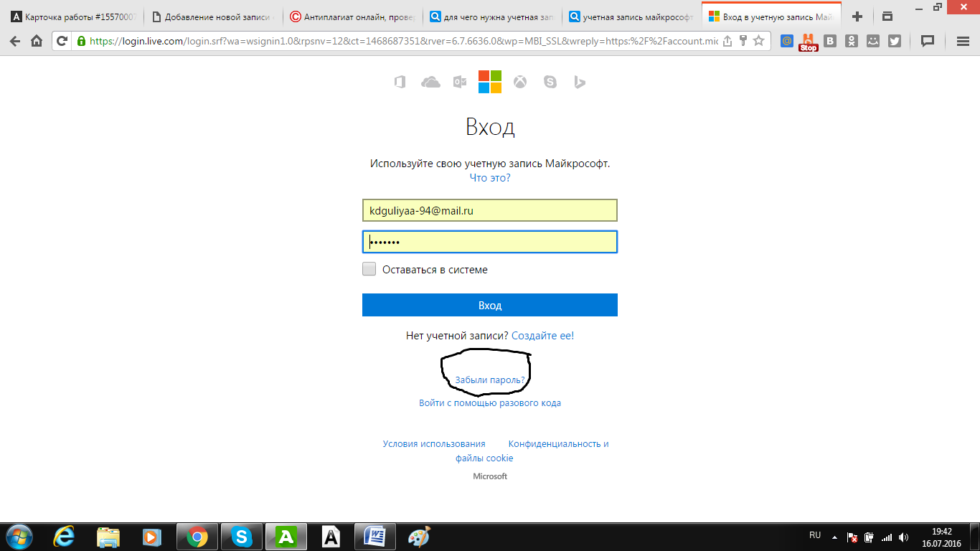The height and width of the screenshot is (551, 980).
Task: Click inside the password input field
Action: pyautogui.click(x=490, y=242)
